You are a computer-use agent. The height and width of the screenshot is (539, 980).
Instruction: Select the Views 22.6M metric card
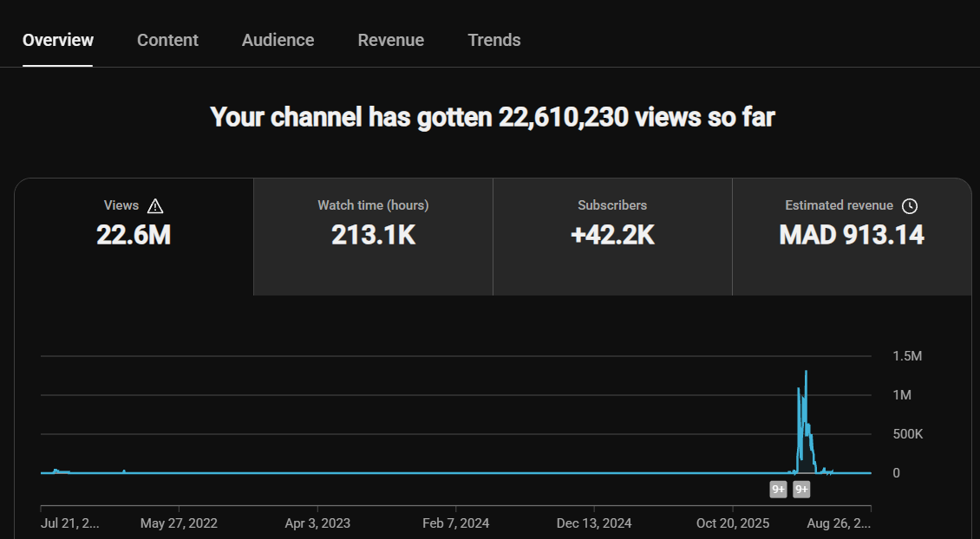[x=134, y=237]
